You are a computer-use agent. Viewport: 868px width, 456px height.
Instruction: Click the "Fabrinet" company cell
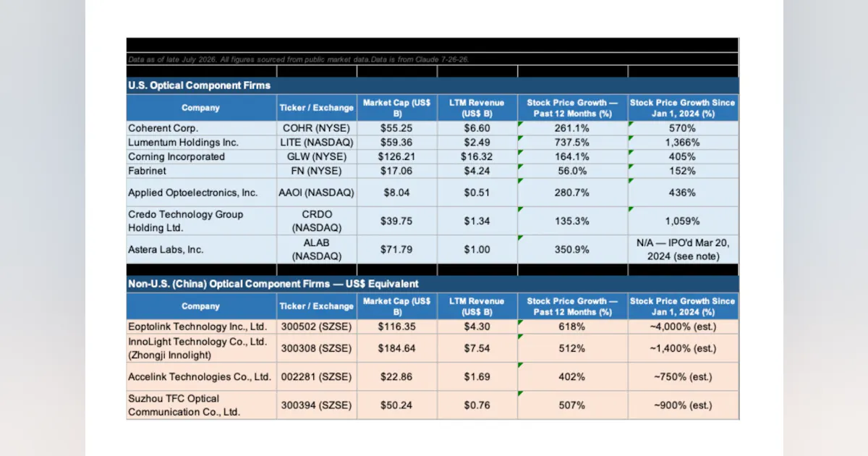[201, 171]
